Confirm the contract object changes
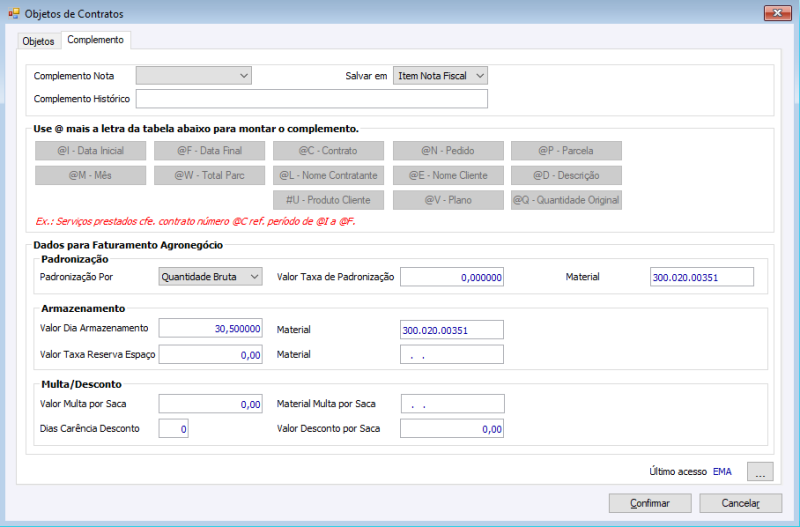Screen dimensions: 800x527 (x=650, y=503)
